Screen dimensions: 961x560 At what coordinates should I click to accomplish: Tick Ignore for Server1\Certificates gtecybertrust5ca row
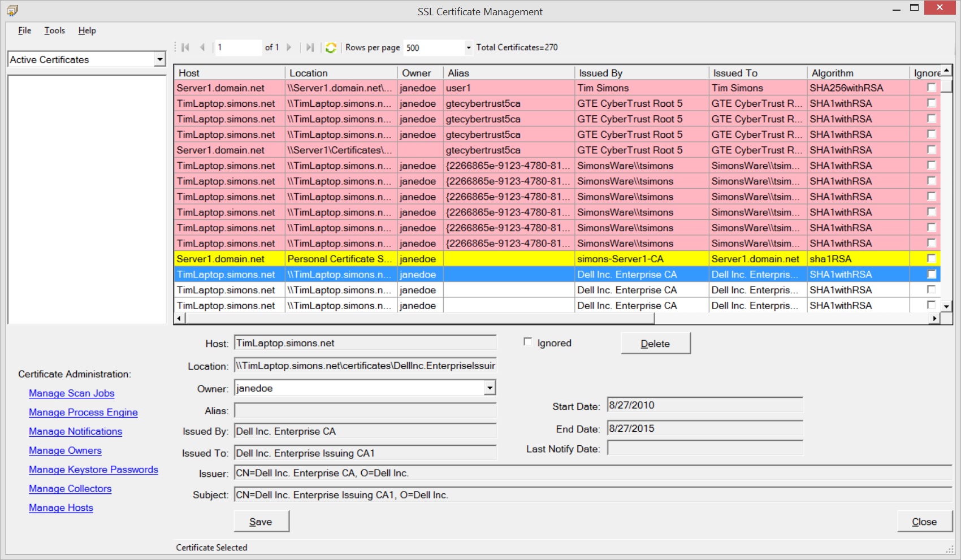(x=931, y=150)
